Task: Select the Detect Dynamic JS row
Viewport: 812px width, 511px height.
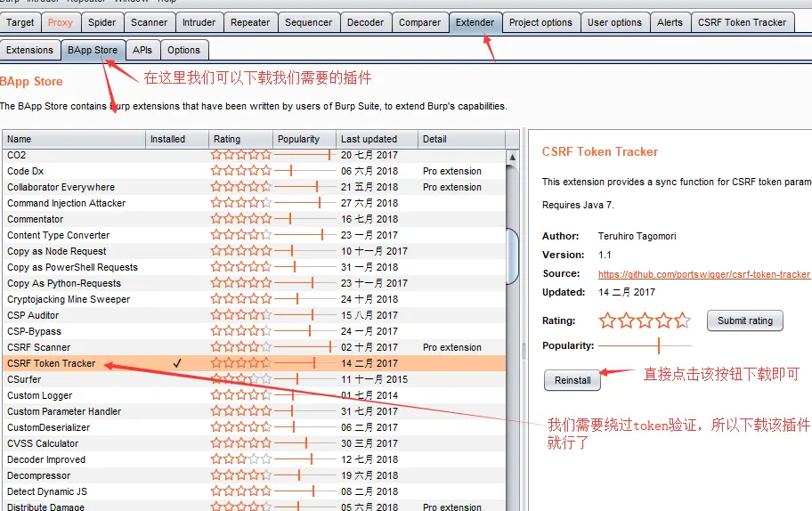Action: coord(254,491)
